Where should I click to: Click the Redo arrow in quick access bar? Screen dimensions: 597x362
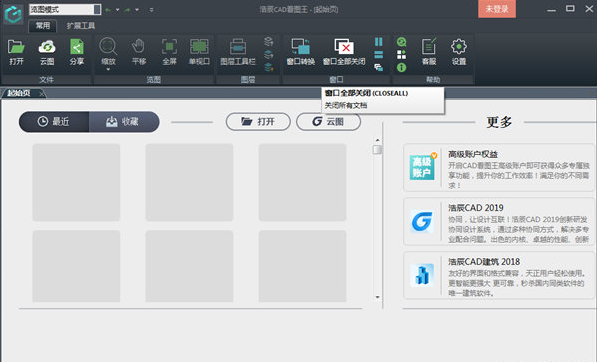pyautogui.click(x=128, y=10)
